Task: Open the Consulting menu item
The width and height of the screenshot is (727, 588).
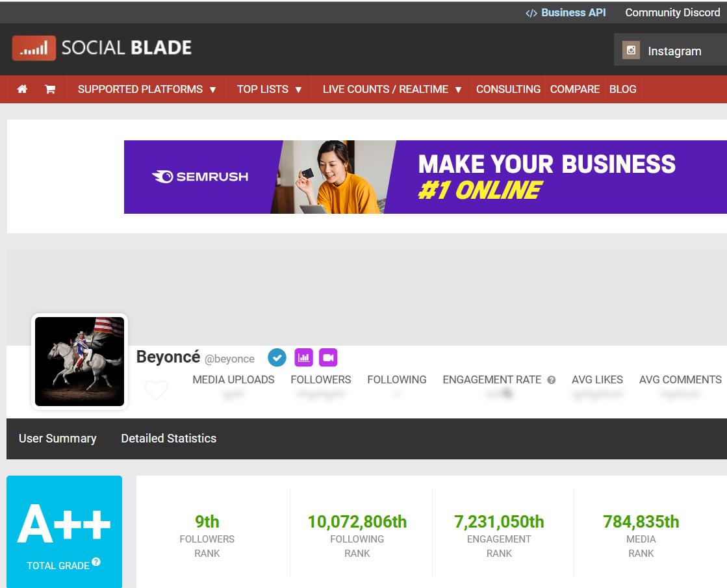Action: point(508,90)
